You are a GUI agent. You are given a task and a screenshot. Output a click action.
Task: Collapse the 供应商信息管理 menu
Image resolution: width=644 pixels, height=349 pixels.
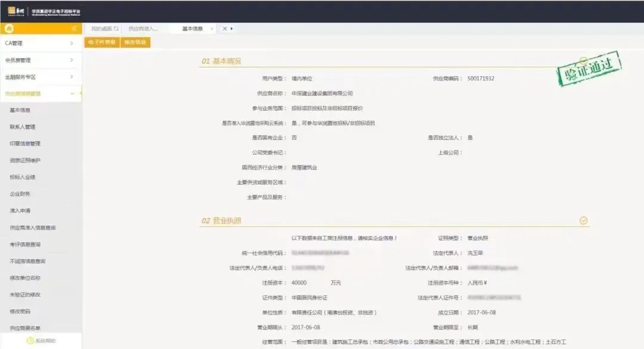[72, 94]
